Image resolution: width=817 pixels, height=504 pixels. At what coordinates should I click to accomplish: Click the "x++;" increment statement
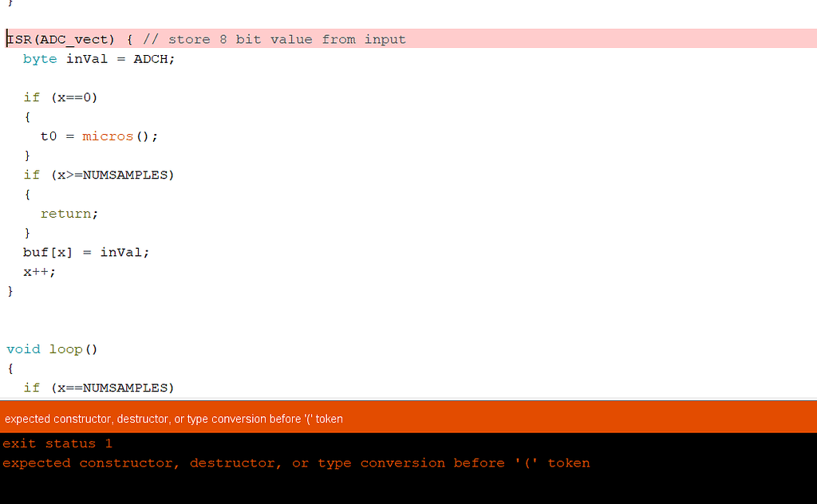pos(40,272)
